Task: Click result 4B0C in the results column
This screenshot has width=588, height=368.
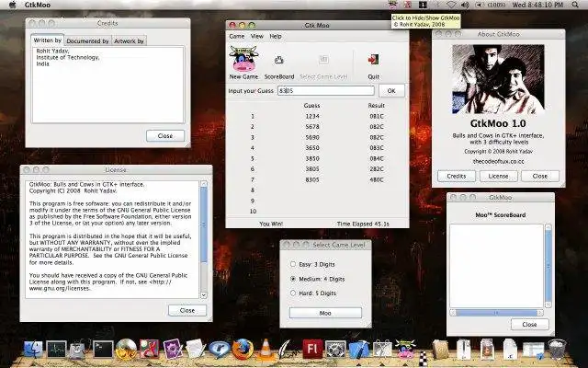Action: pos(377,180)
